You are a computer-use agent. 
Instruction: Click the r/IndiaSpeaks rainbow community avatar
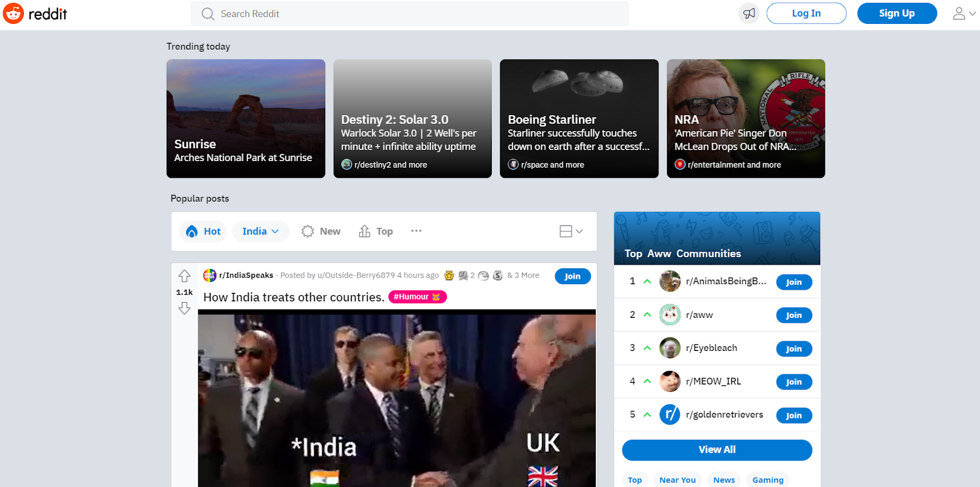[209, 276]
